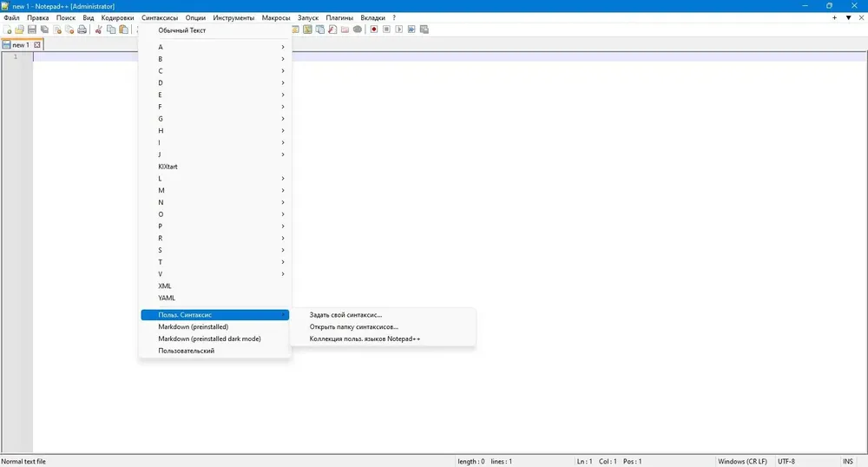Create a new document via toolbar icon
The height and width of the screenshot is (467, 868).
(7, 30)
